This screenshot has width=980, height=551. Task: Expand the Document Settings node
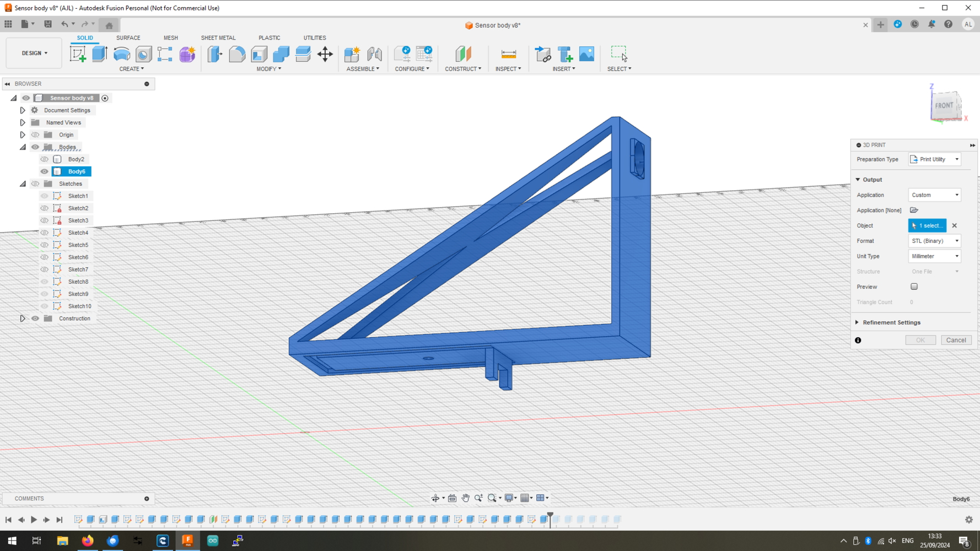point(23,110)
